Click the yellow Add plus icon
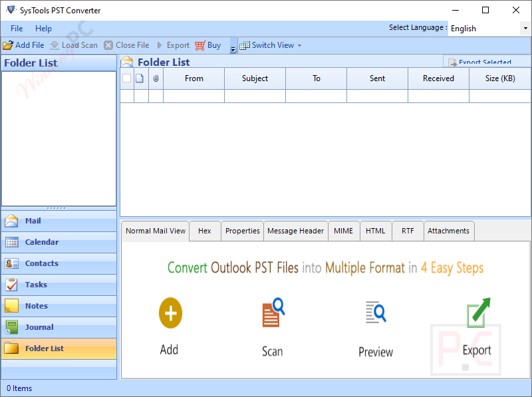 point(170,313)
